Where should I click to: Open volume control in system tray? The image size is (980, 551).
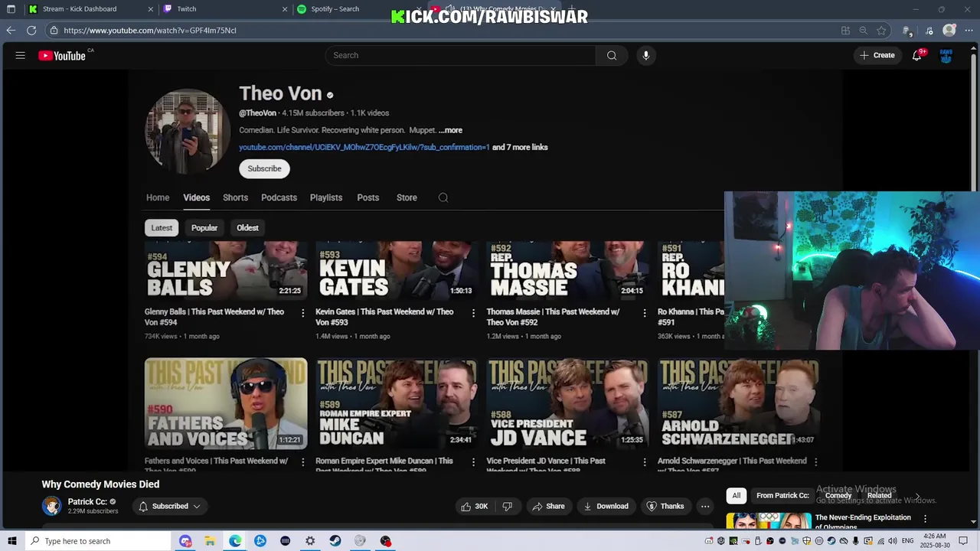pos(893,541)
